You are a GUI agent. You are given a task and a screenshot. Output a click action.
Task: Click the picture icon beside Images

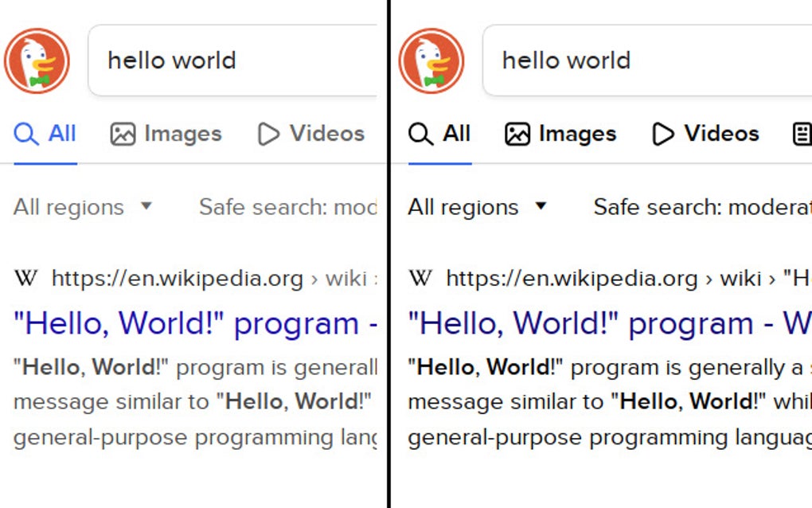click(123, 134)
